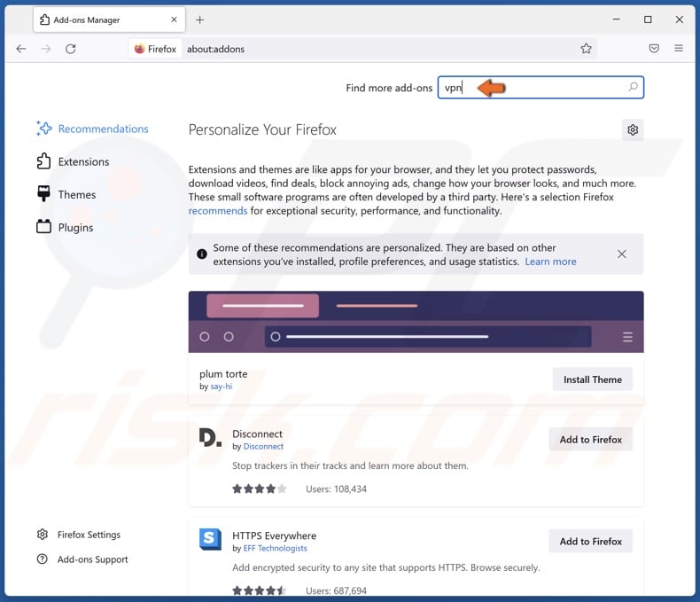Open the Plugins section

66,227
